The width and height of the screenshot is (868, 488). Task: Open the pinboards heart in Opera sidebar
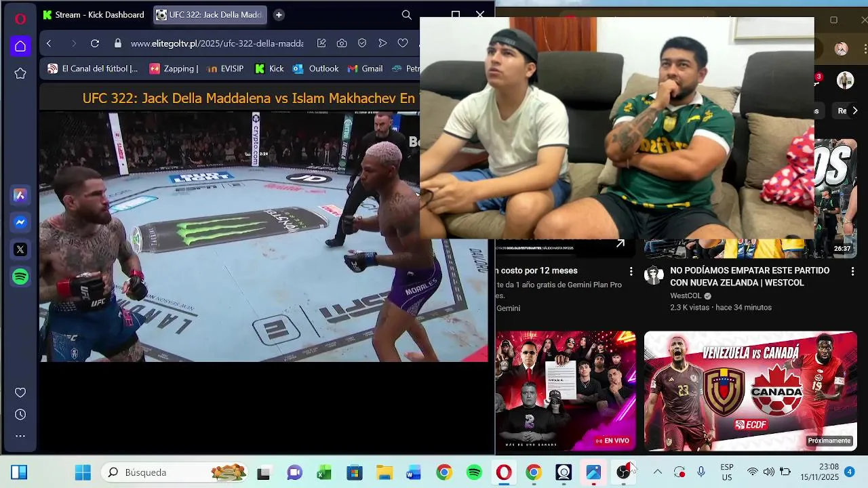coord(20,392)
